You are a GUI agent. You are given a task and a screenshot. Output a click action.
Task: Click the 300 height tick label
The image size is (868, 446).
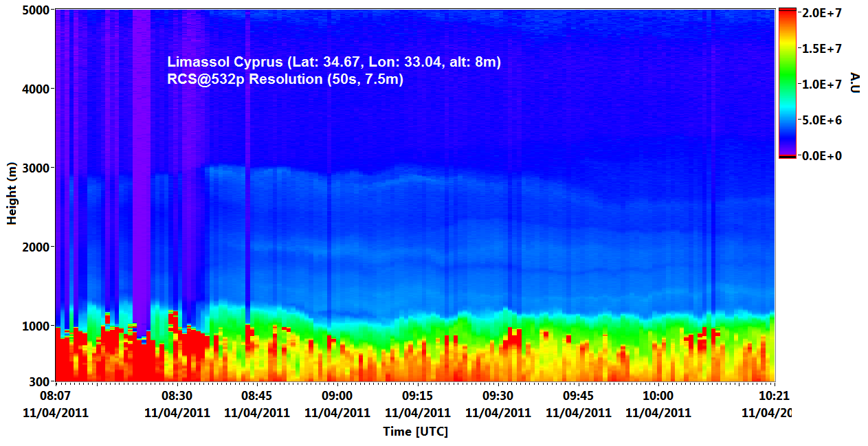(x=37, y=381)
